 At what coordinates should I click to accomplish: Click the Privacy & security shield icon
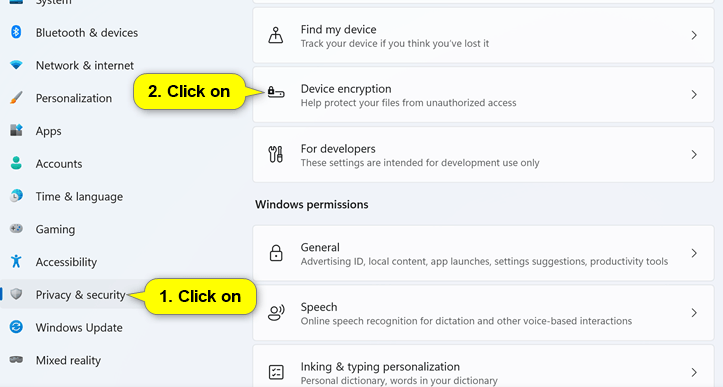16,294
